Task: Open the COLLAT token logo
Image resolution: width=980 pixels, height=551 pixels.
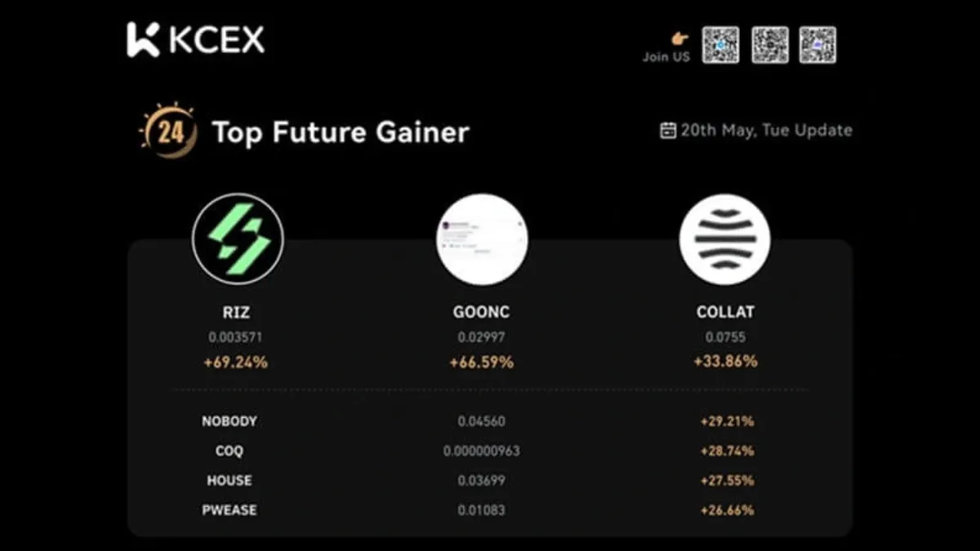Action: coord(725,238)
